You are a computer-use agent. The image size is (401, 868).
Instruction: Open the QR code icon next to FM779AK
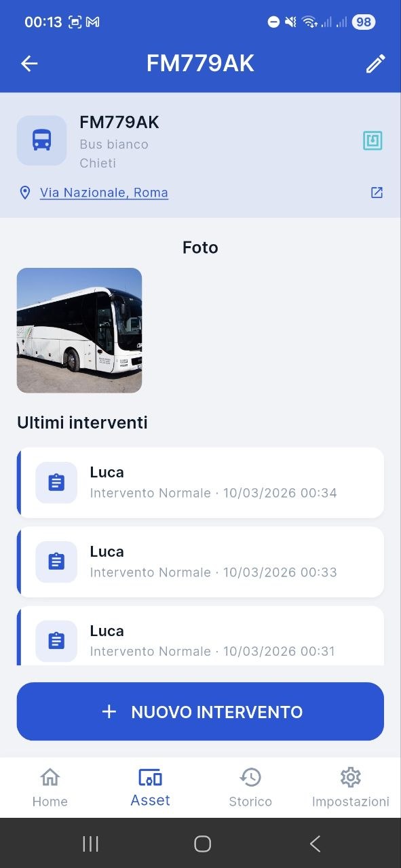tap(373, 140)
